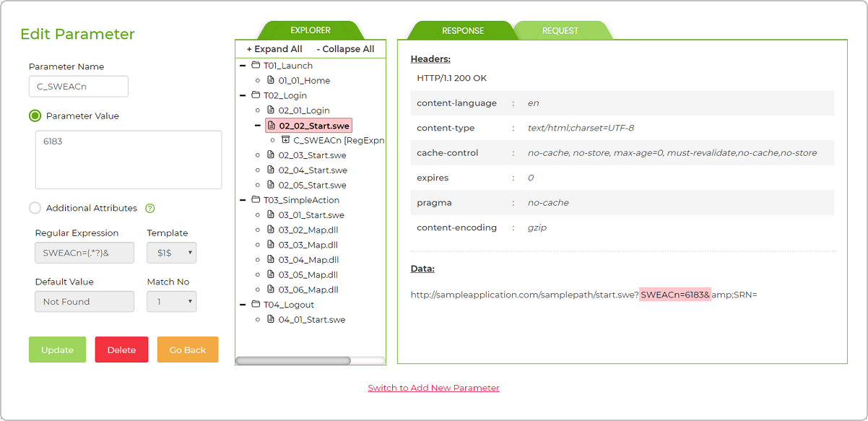This screenshot has width=868, height=421.
Task: Click the file icon beside 02_03_Start.swe
Action: pos(271,155)
